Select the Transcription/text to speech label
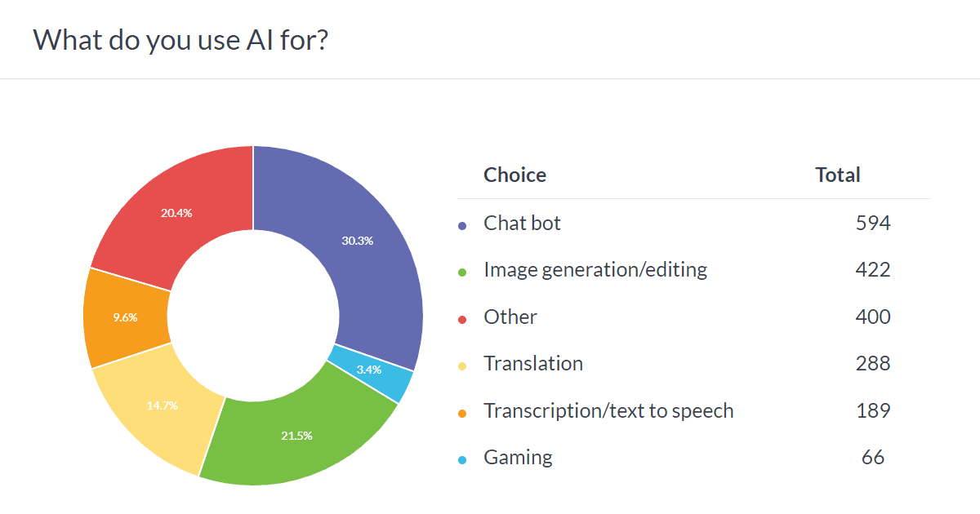The width and height of the screenshot is (980, 514). (x=608, y=410)
